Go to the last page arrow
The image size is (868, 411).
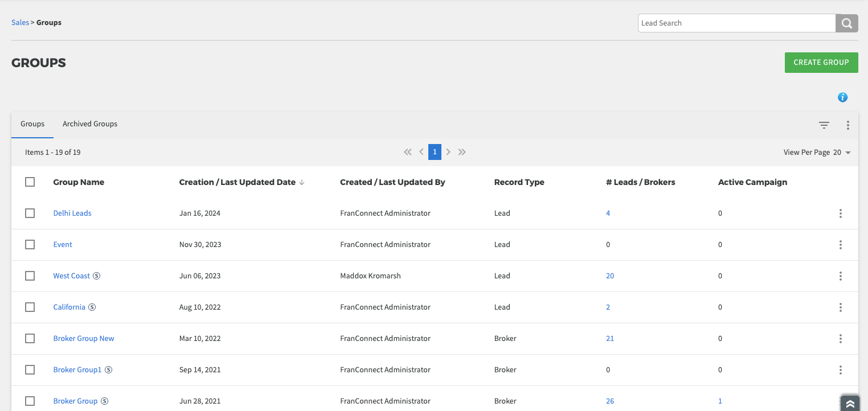pyautogui.click(x=462, y=152)
